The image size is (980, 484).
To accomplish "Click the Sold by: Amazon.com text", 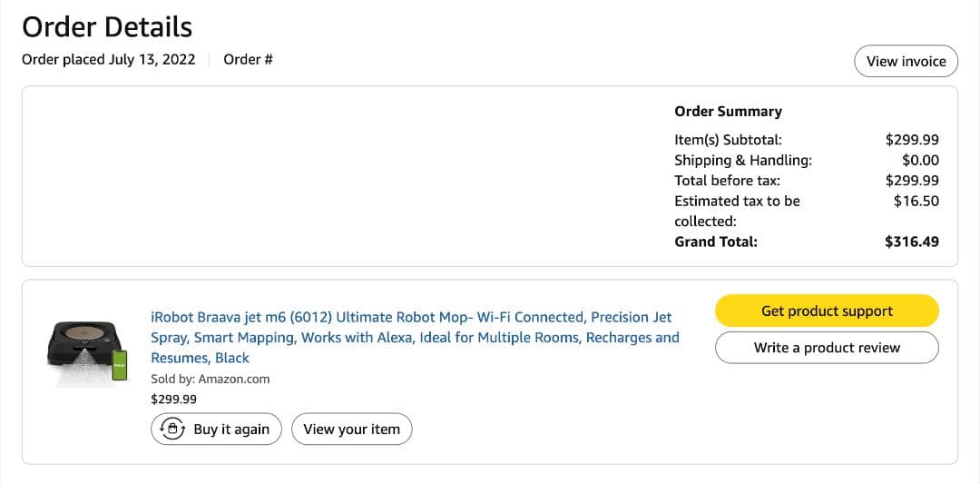I will [210, 379].
